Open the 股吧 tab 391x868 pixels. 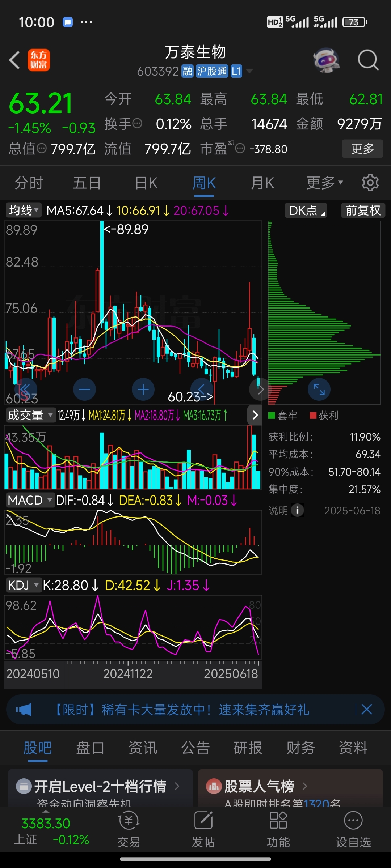tap(38, 748)
